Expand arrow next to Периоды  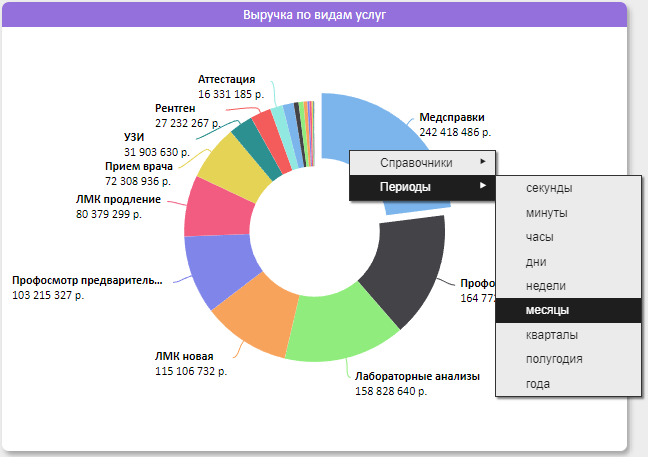483,186
